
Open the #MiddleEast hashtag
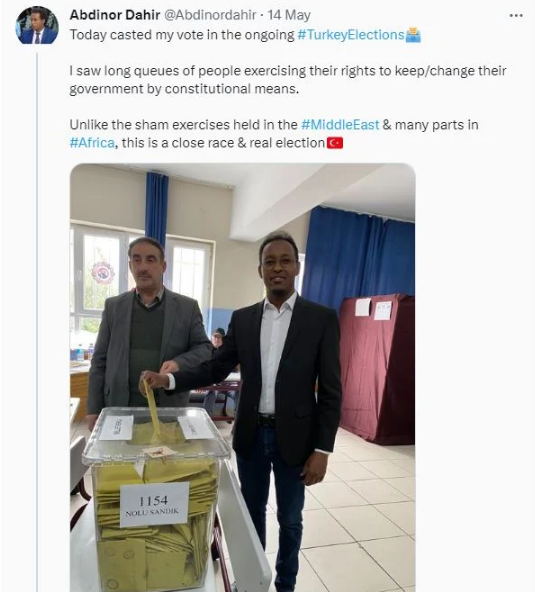(x=340, y=125)
